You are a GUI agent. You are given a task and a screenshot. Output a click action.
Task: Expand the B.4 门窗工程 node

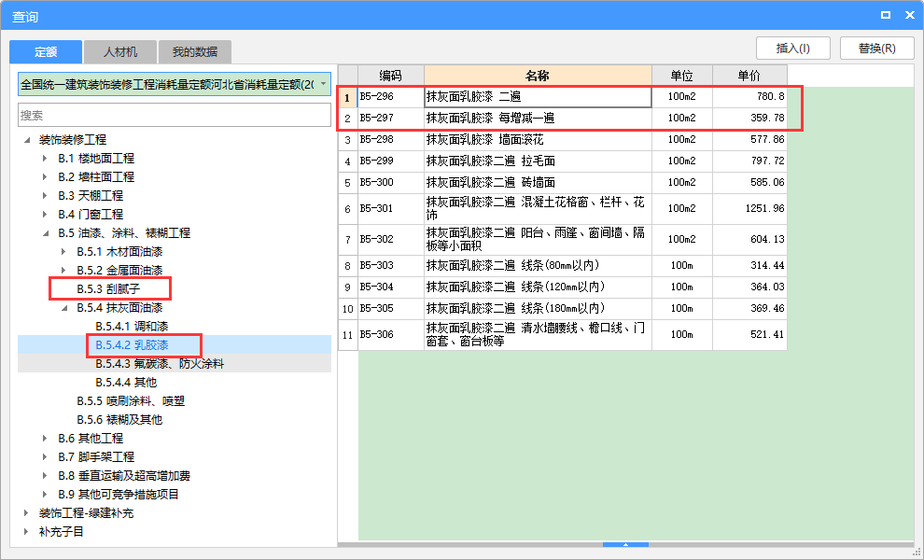click(x=46, y=215)
